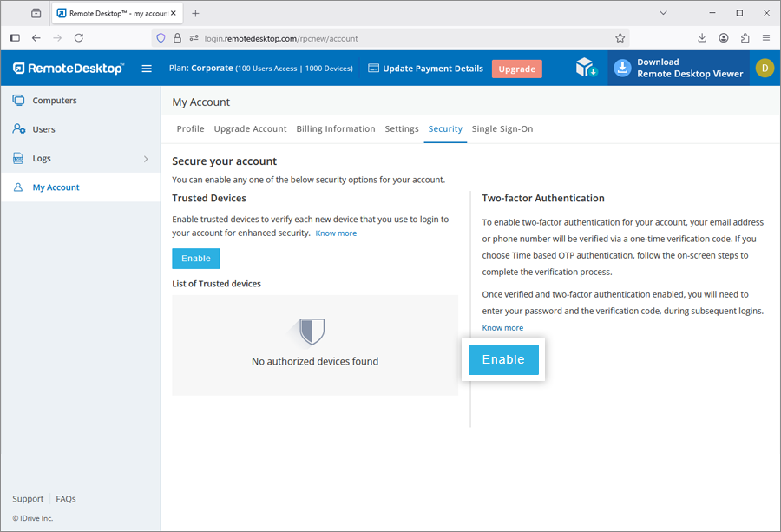The image size is (781, 532).
Task: Enable Trusted Devices
Action: click(196, 259)
